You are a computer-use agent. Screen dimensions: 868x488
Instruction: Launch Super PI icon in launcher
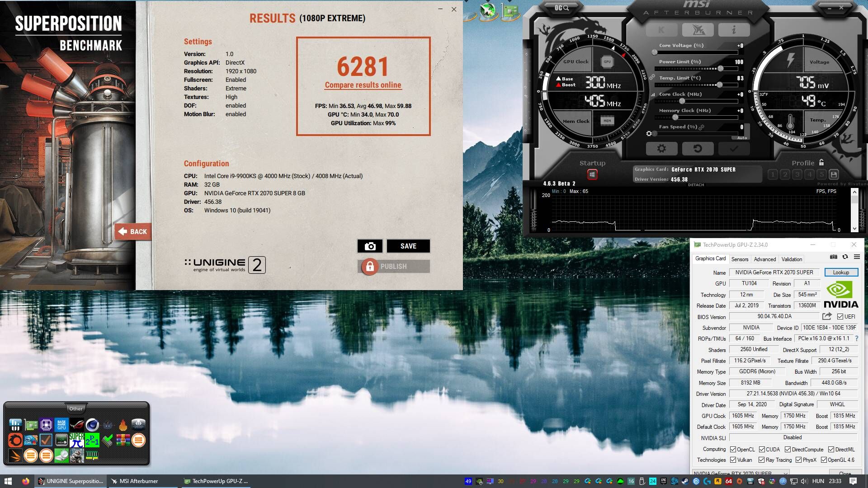[x=76, y=440]
